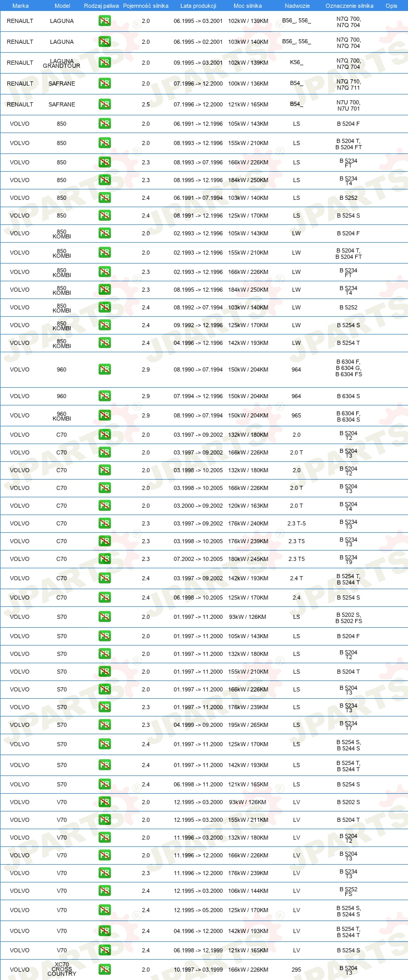Click fuel icon in Laguna Grandtour row
The image size is (408, 980).
coord(104,63)
